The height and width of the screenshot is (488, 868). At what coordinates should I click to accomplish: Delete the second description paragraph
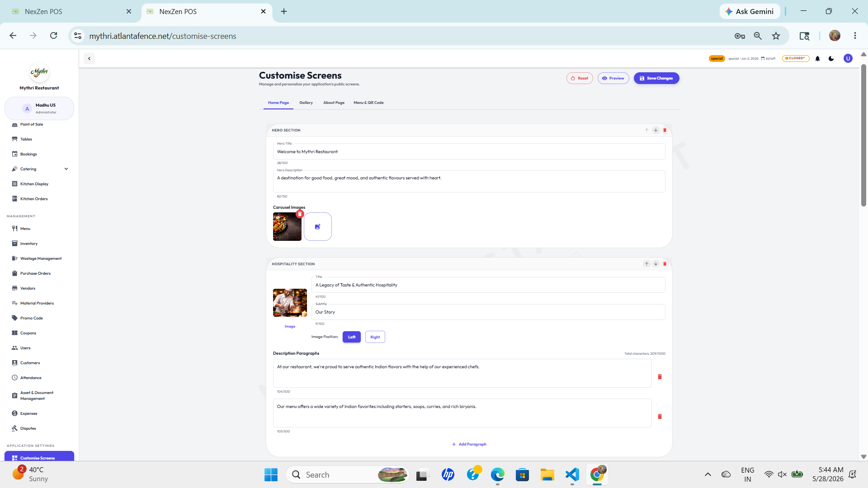660,417
